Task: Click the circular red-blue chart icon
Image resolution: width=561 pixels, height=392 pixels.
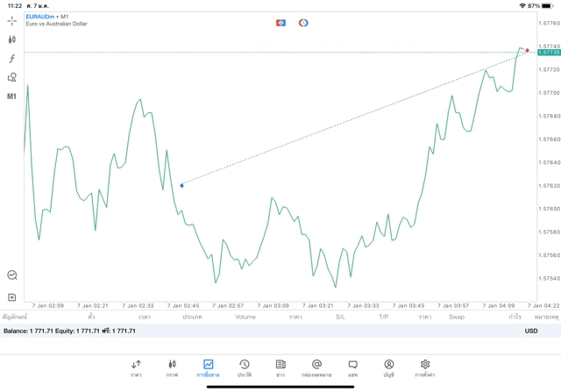Action: coord(303,22)
